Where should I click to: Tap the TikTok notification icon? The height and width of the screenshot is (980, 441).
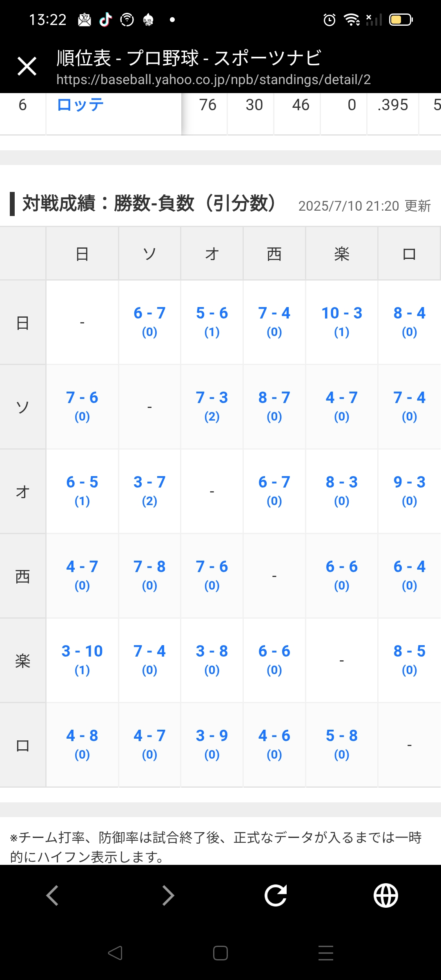point(106,19)
